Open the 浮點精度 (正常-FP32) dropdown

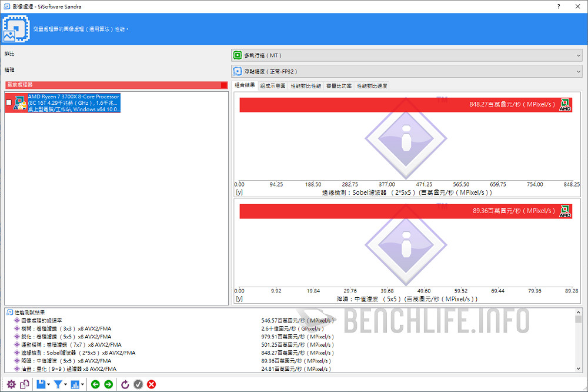click(x=406, y=71)
